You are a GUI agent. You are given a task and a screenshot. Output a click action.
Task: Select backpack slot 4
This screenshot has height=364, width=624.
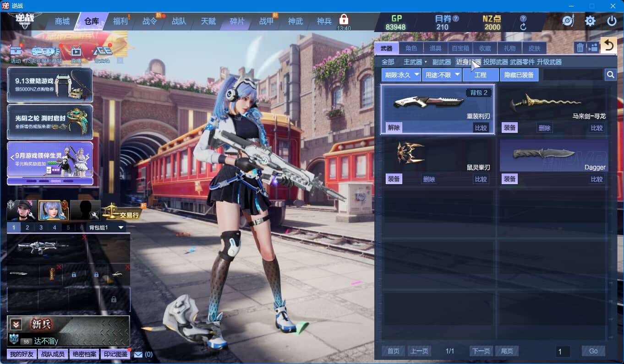55,228
